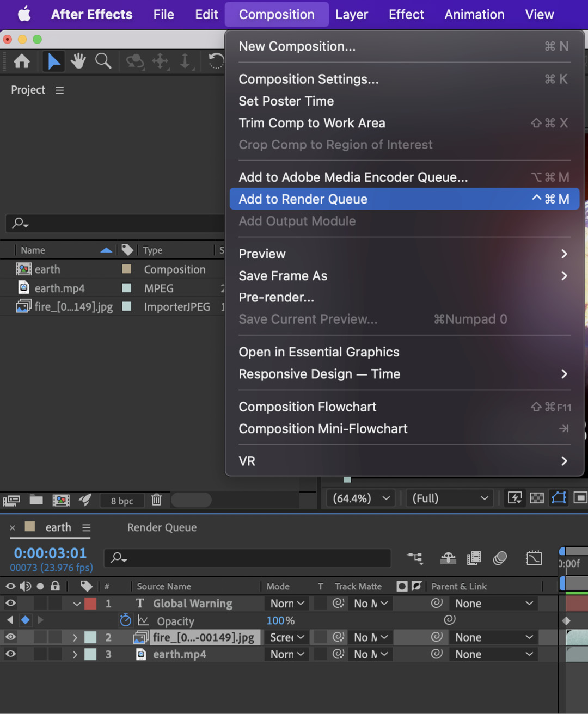Select the Zoom magnifier tool

103,61
